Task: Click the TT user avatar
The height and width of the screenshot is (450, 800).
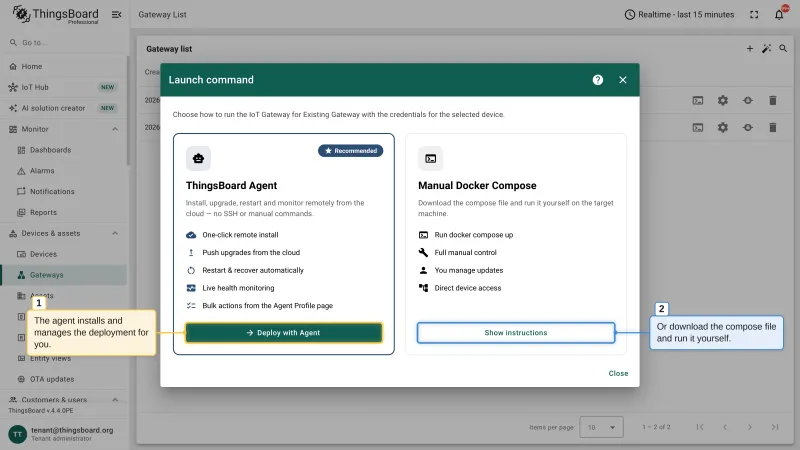Action: [17, 434]
